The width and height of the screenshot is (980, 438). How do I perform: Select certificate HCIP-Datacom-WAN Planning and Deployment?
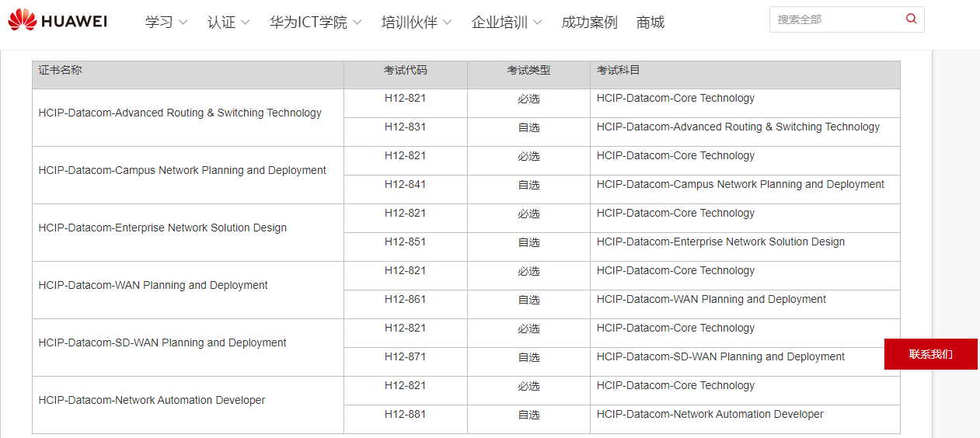(153, 285)
